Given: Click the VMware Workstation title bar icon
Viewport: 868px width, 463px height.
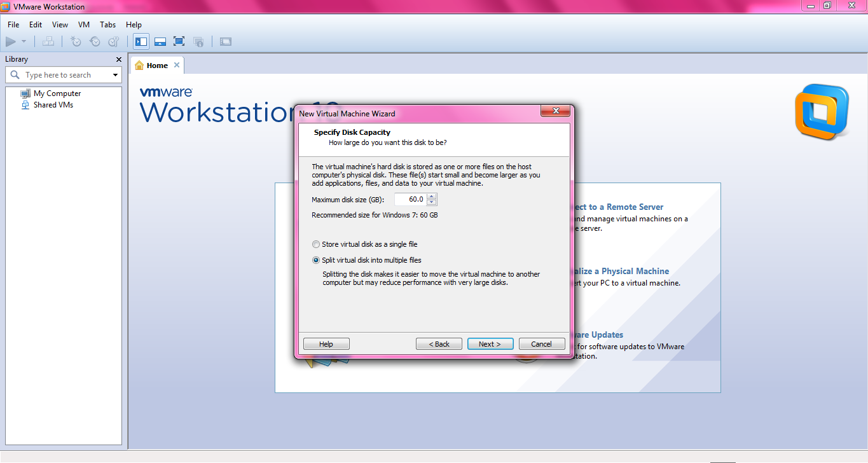Looking at the screenshot, I should [6, 6].
